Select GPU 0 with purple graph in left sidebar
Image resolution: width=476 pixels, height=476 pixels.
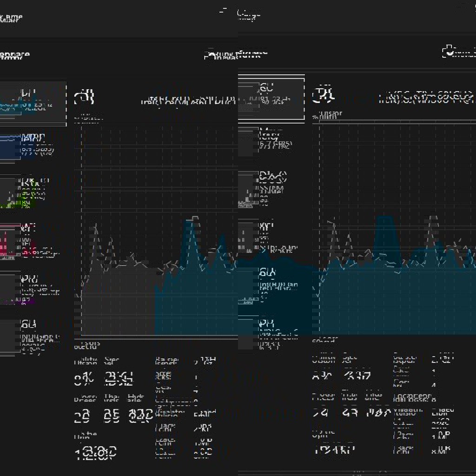point(33,288)
